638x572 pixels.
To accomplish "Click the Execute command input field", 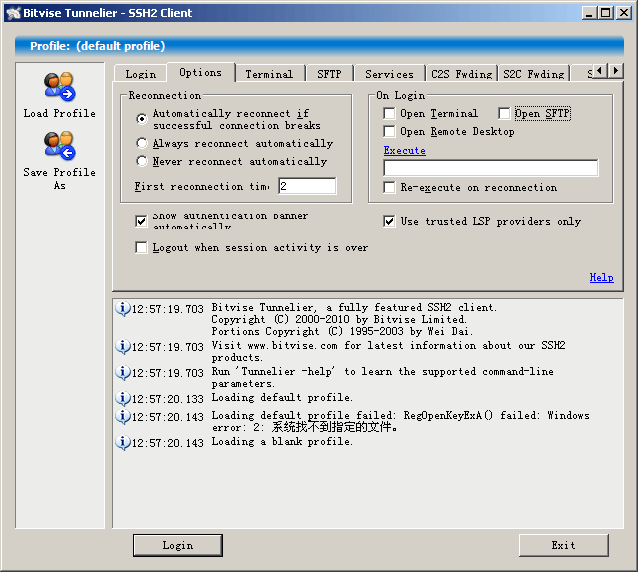I will (491, 168).
